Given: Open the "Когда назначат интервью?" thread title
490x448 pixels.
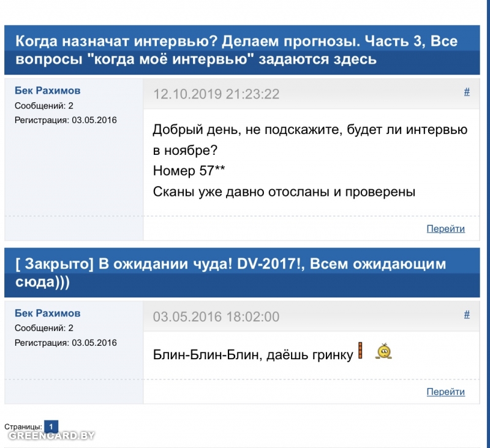Looking at the screenshot, I should point(236,50).
